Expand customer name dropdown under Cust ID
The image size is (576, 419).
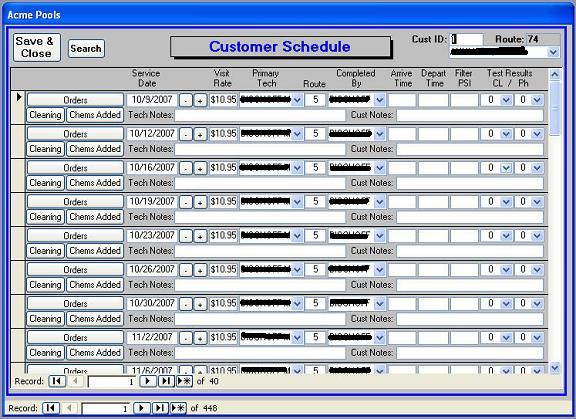[x=554, y=52]
